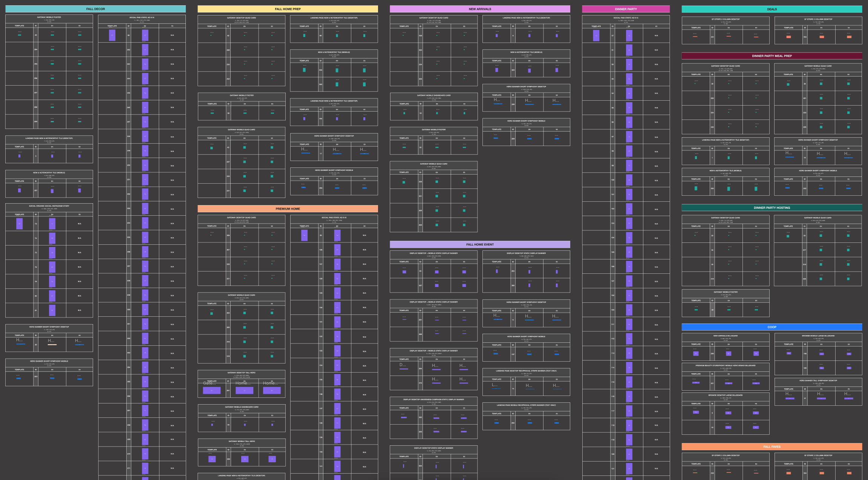Select the PREMIUM HOME section header
868x480 pixels.
288,209
